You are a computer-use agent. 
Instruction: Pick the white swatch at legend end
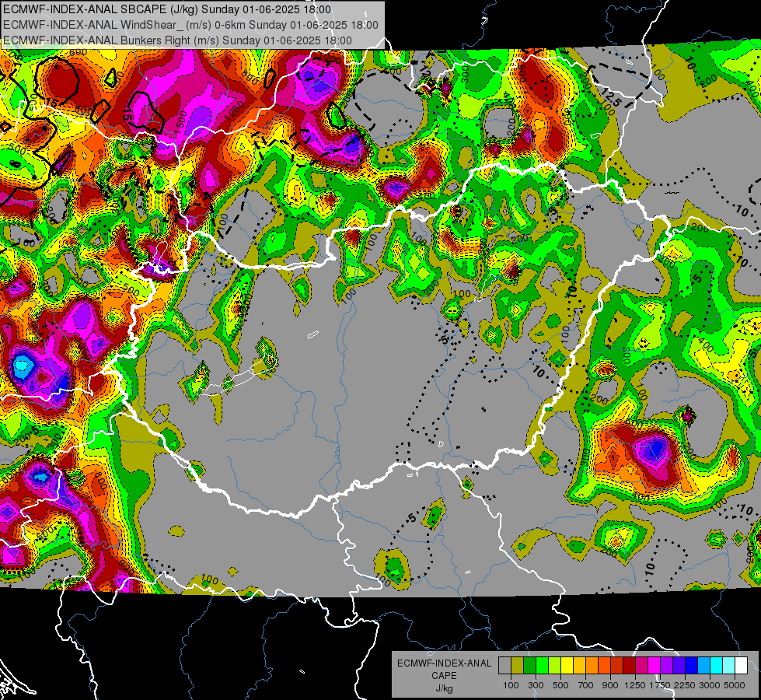[741, 666]
